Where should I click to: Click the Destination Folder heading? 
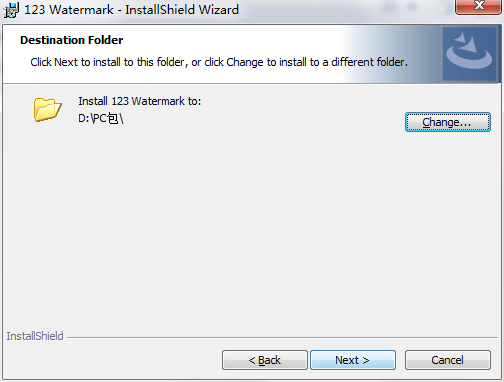72,40
